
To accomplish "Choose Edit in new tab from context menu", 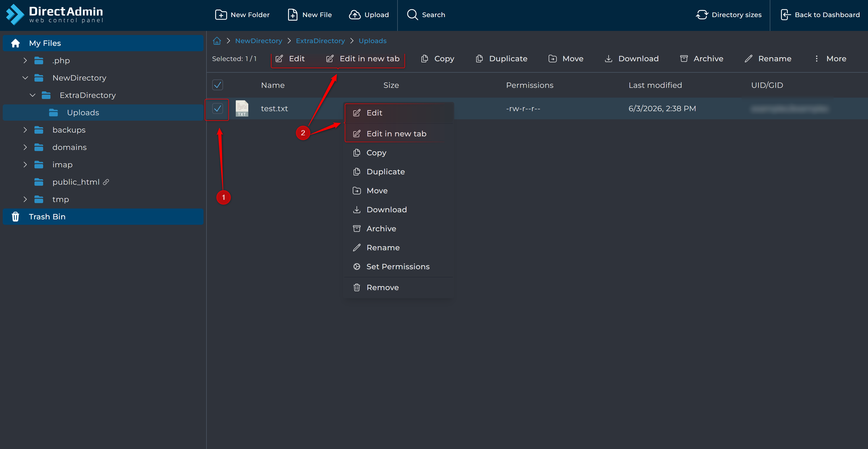I will pos(398,134).
